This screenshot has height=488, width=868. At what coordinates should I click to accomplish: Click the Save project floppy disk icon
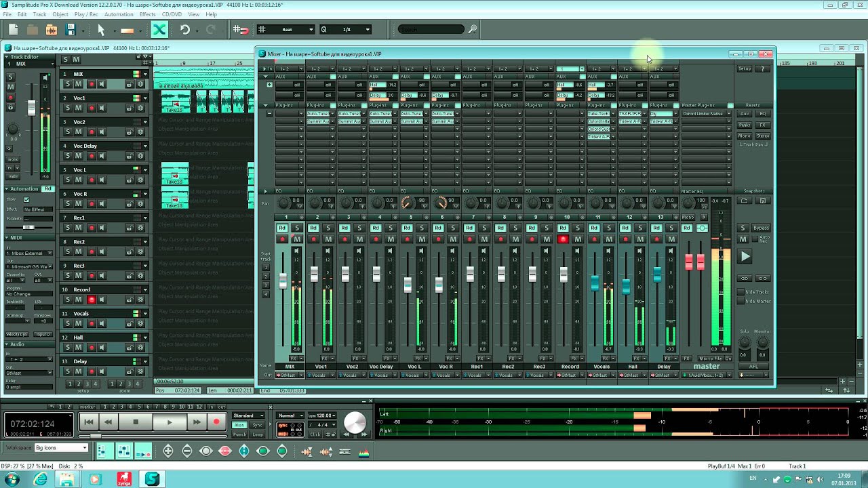tap(71, 30)
